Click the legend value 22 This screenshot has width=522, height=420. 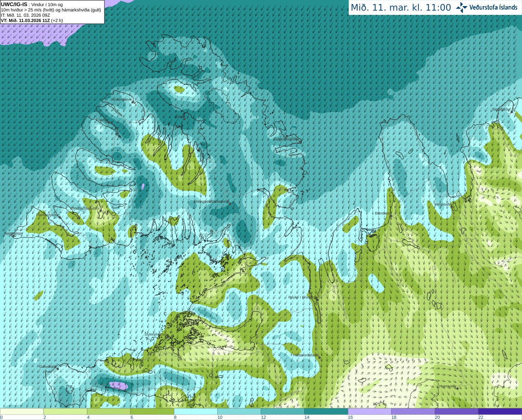(x=481, y=417)
